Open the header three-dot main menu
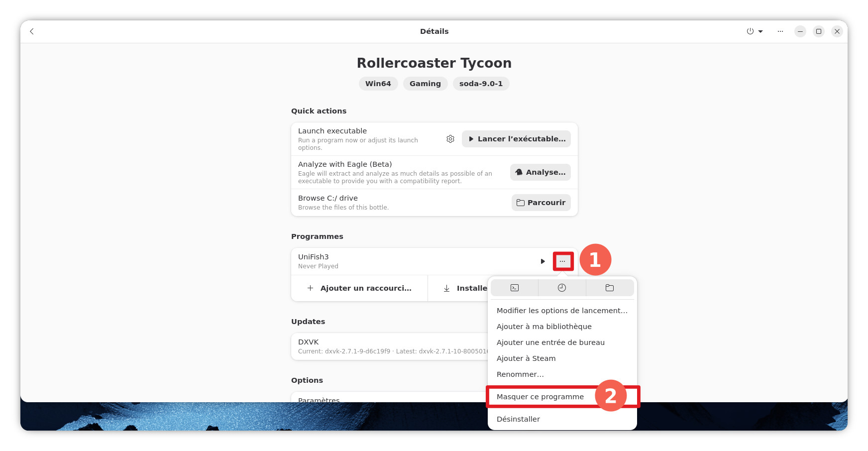The width and height of the screenshot is (868, 451). [x=780, y=31]
